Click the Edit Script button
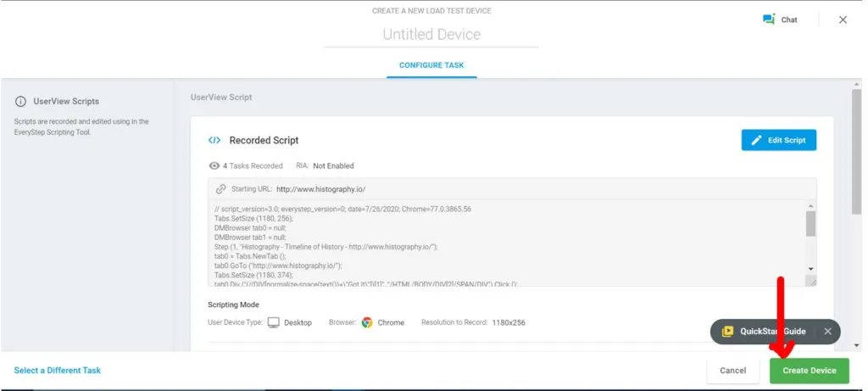The image size is (868, 391). pos(778,140)
